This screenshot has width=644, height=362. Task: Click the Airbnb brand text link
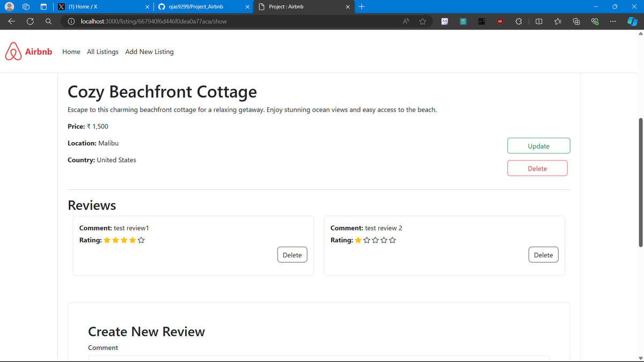(39, 51)
